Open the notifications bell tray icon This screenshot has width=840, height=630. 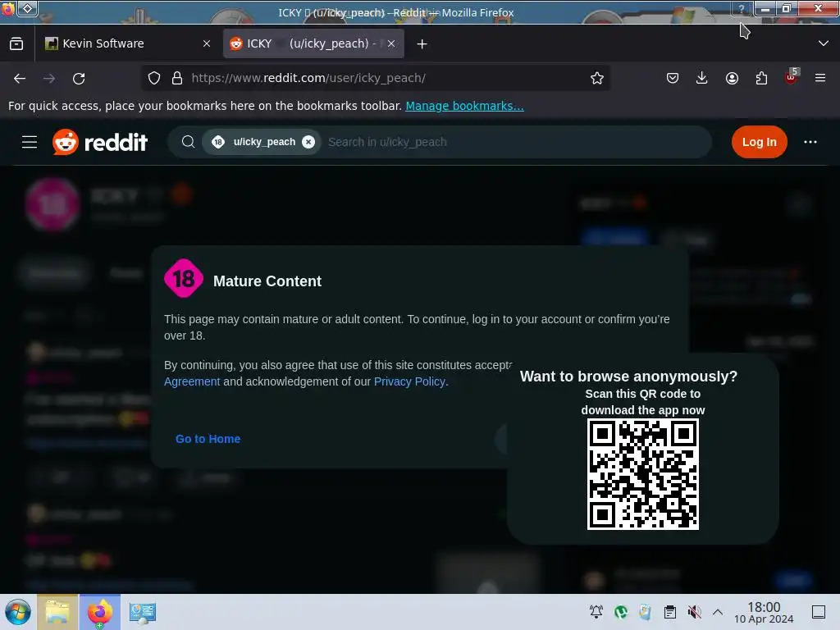point(596,612)
